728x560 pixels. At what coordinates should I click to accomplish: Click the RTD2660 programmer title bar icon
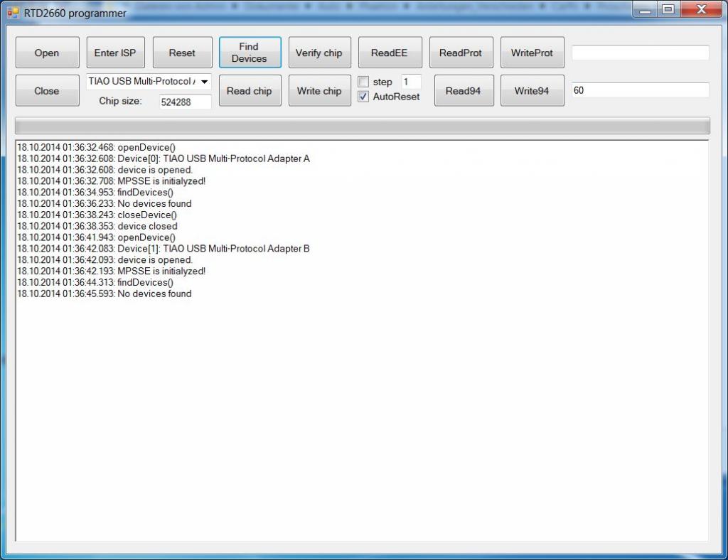13,12
